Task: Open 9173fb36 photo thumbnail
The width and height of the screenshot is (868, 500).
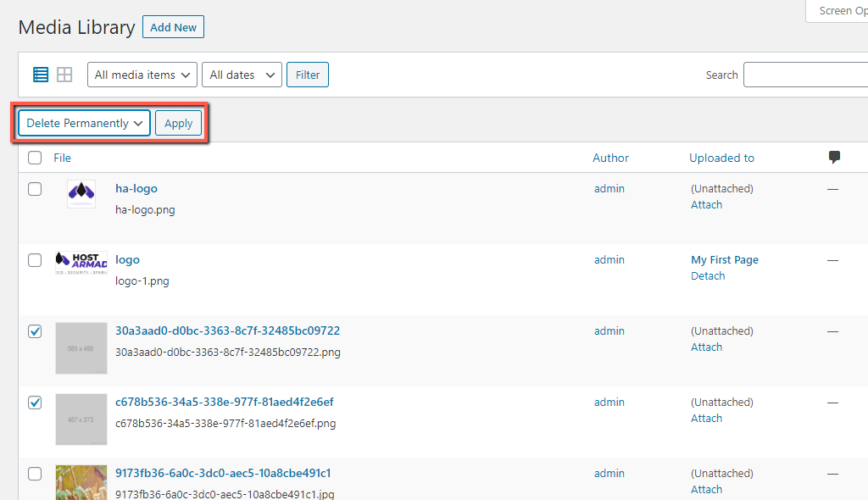Action: [x=81, y=482]
